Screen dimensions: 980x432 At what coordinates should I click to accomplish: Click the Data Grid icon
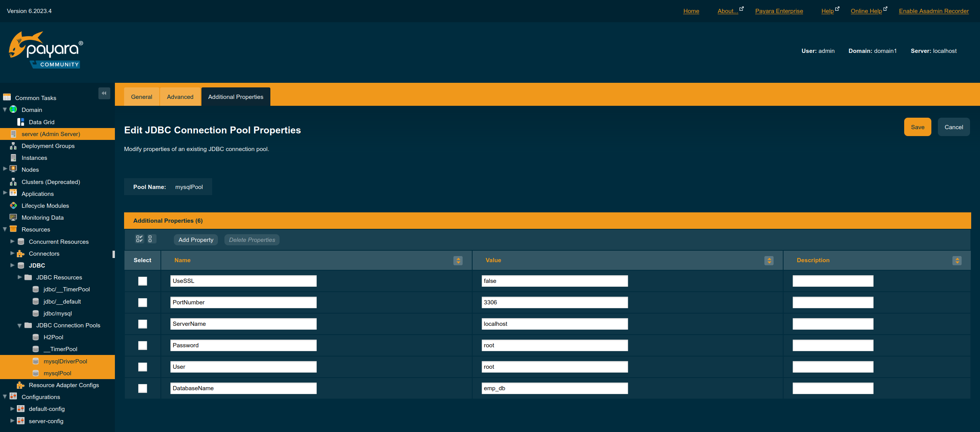[x=21, y=122]
